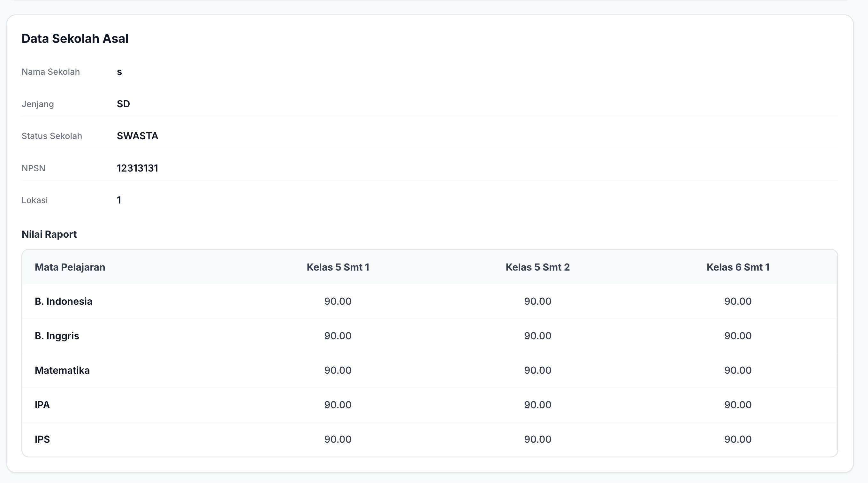Click the Data Sekolah Asal heading
The height and width of the screenshot is (483, 868).
tap(75, 38)
